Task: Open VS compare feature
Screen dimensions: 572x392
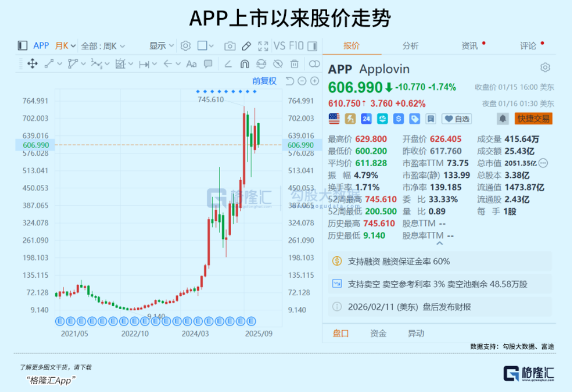Action: [280, 46]
